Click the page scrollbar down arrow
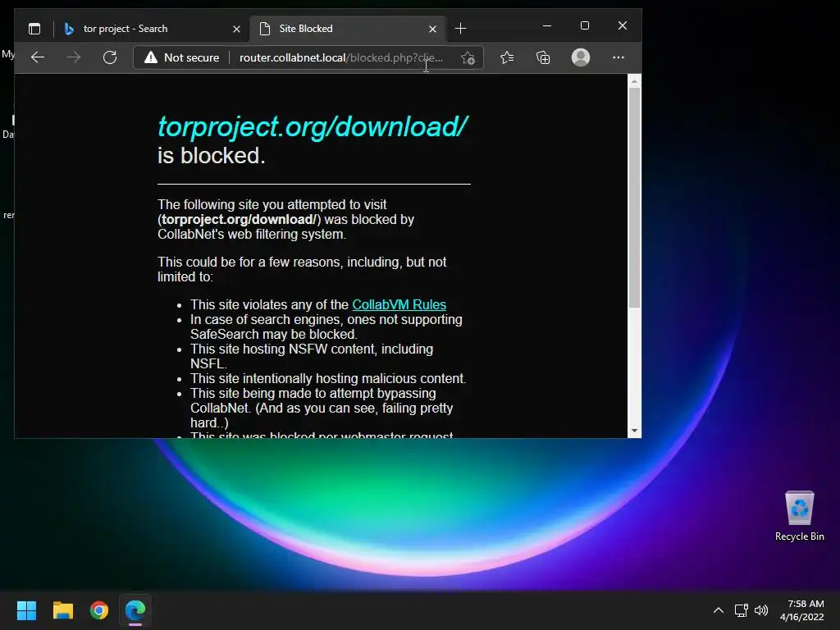Image resolution: width=840 pixels, height=630 pixels. 634,431
